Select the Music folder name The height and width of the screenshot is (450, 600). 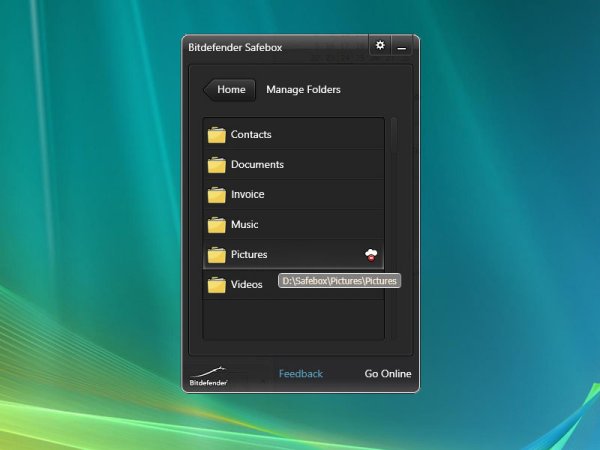click(245, 224)
